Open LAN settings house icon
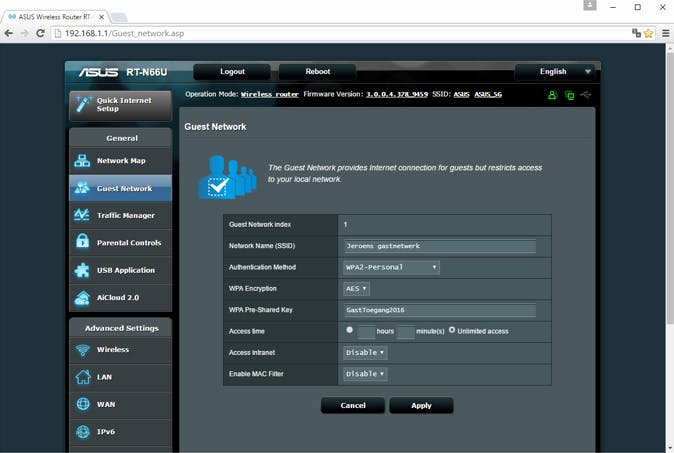This screenshot has width=674, height=453. [x=83, y=377]
